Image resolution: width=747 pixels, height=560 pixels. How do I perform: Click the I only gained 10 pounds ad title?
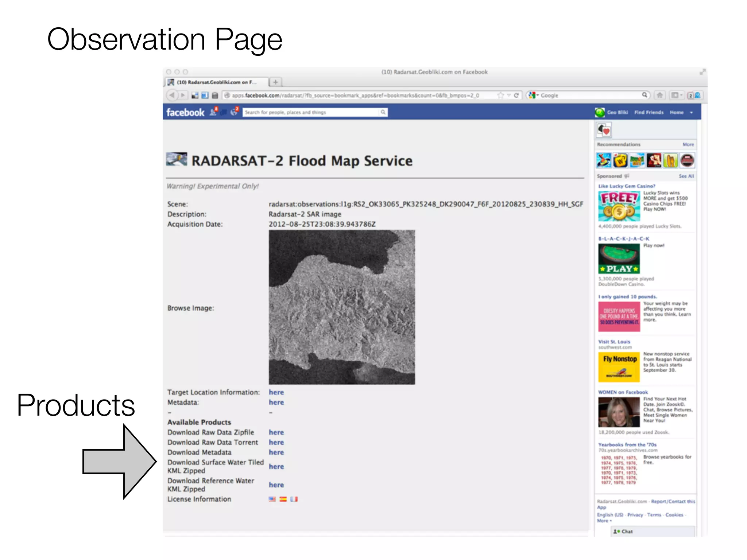click(627, 297)
